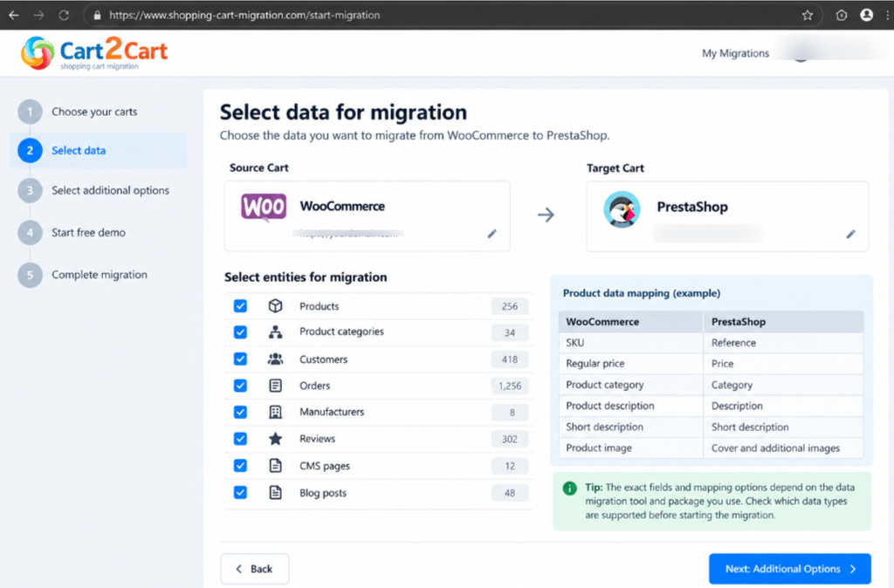Uncheck the Manufacturers checkbox
894x588 pixels.
click(x=241, y=412)
